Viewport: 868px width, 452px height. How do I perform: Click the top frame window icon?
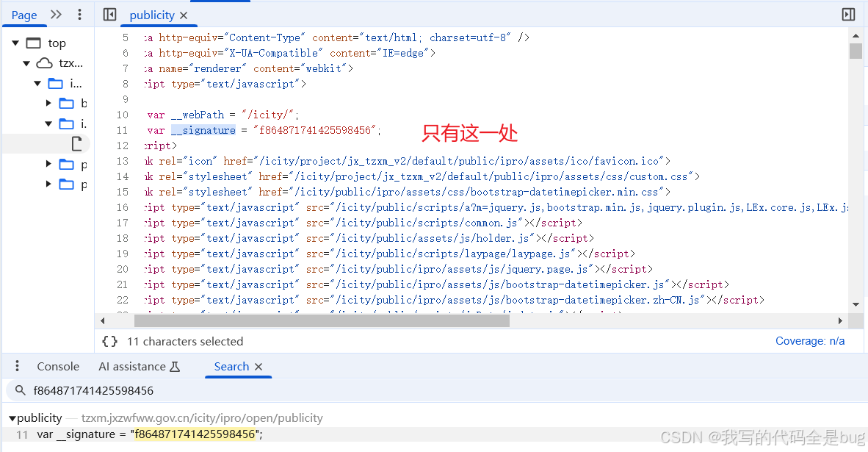[x=34, y=43]
